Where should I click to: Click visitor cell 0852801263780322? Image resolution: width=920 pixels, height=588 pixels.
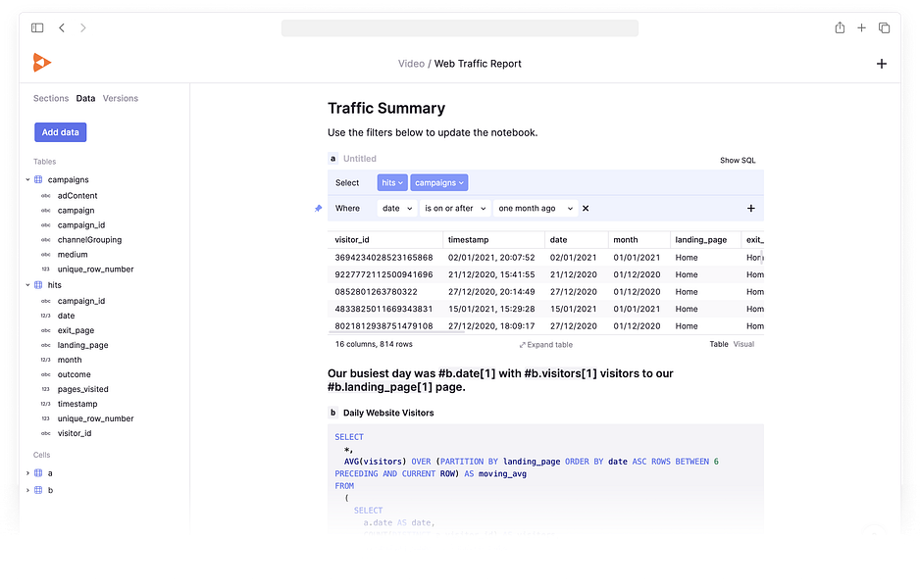pyautogui.click(x=376, y=292)
